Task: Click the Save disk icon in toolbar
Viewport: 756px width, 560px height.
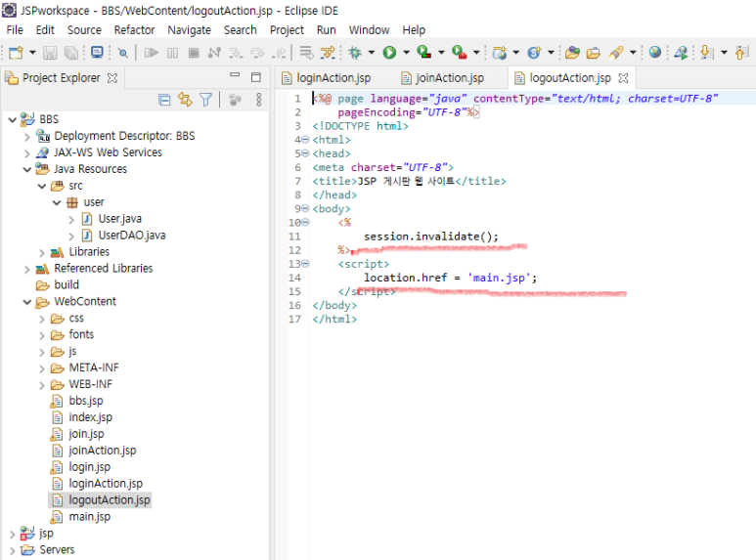Action: (x=50, y=52)
